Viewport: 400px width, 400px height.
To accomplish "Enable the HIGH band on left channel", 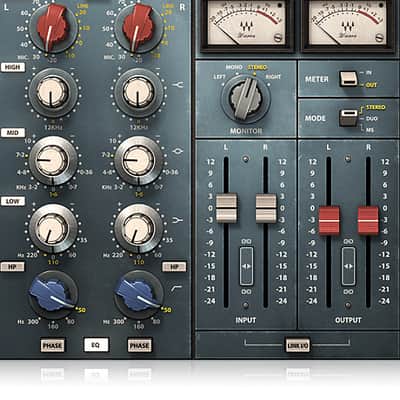I will coord(13,67).
